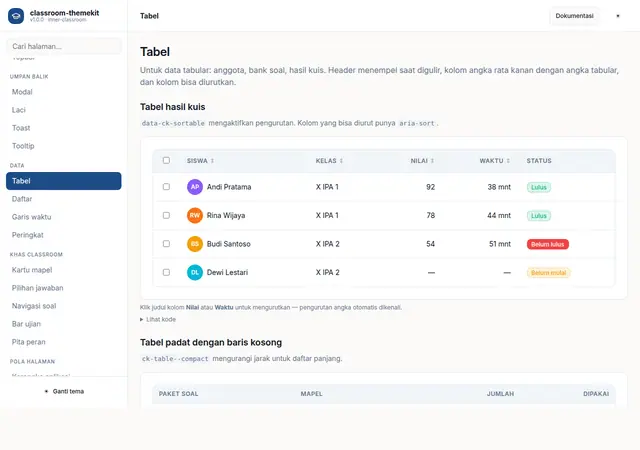Click the ck-table--compact code snippet
The width and height of the screenshot is (640, 450).
pyautogui.click(x=175, y=359)
